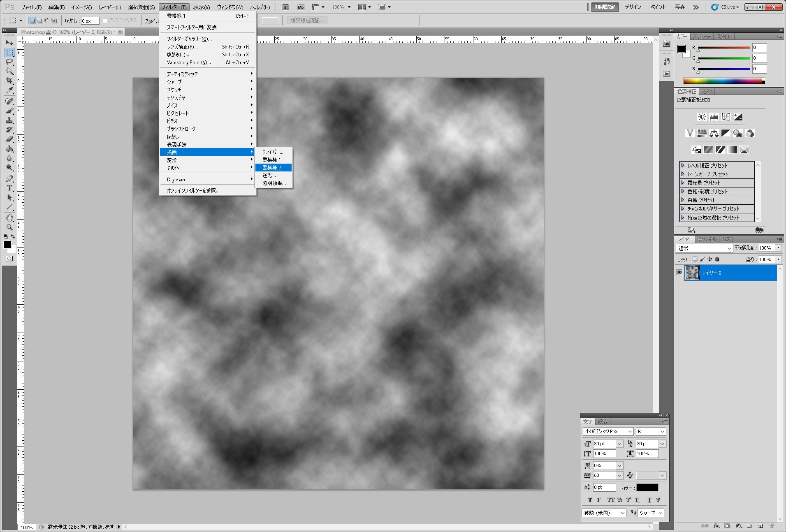786x532 pixels.
Task: Open font style dropdown R
Action: [651, 431]
